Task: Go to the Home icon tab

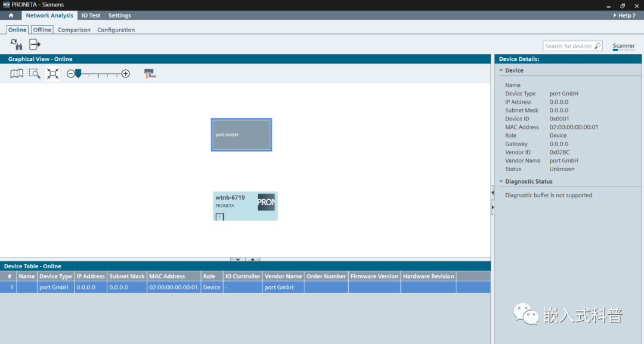Action: 11,16
